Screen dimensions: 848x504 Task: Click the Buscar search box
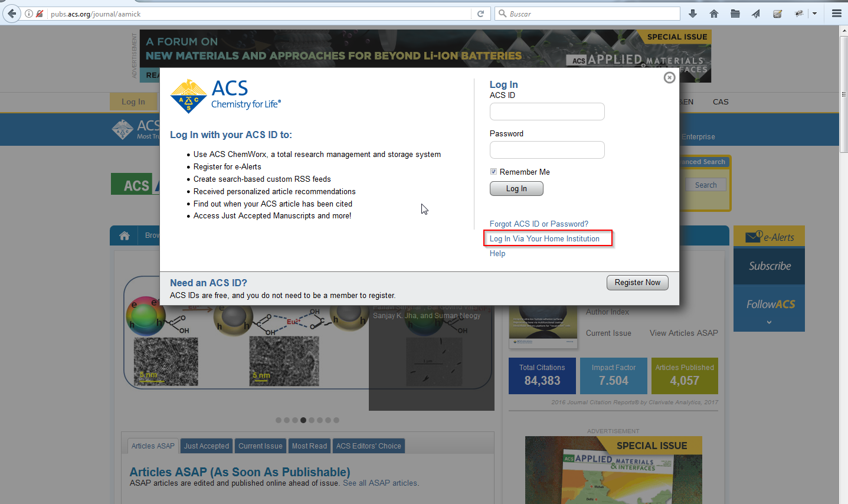pos(588,14)
